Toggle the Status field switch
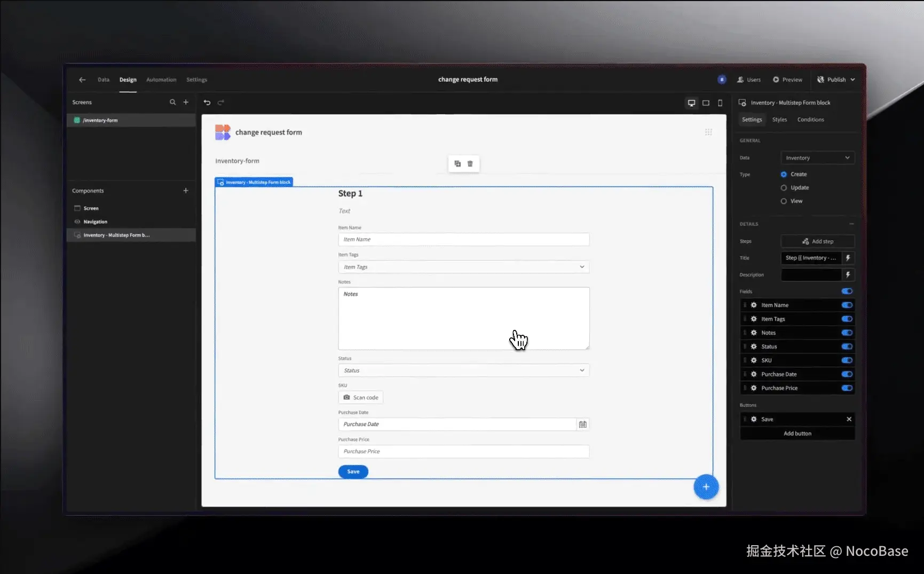The height and width of the screenshot is (574, 924). (x=847, y=347)
